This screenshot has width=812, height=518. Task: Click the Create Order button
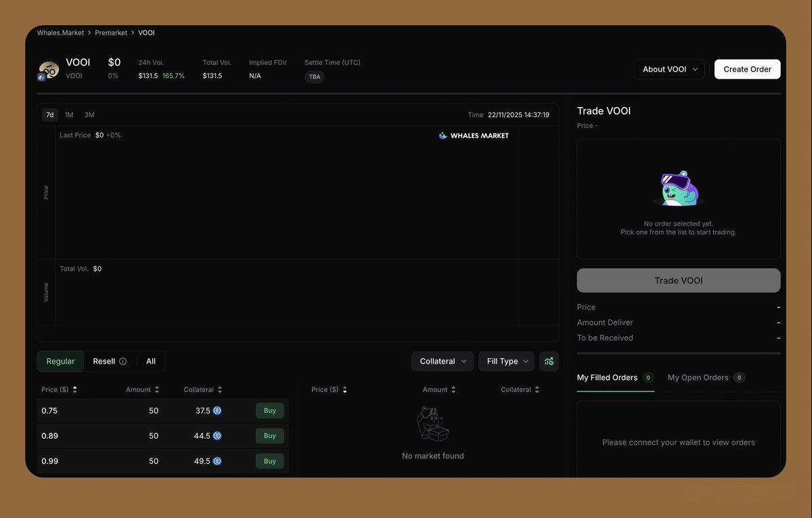(x=748, y=69)
